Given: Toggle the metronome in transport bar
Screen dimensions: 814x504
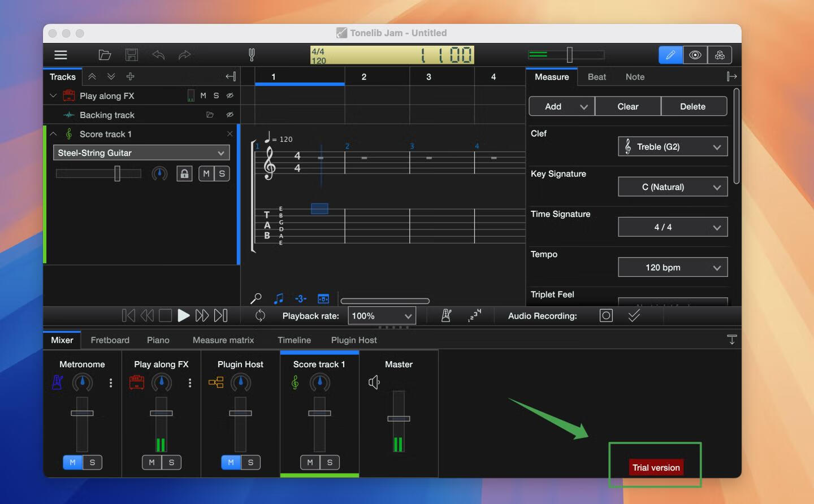Looking at the screenshot, I should click(446, 315).
